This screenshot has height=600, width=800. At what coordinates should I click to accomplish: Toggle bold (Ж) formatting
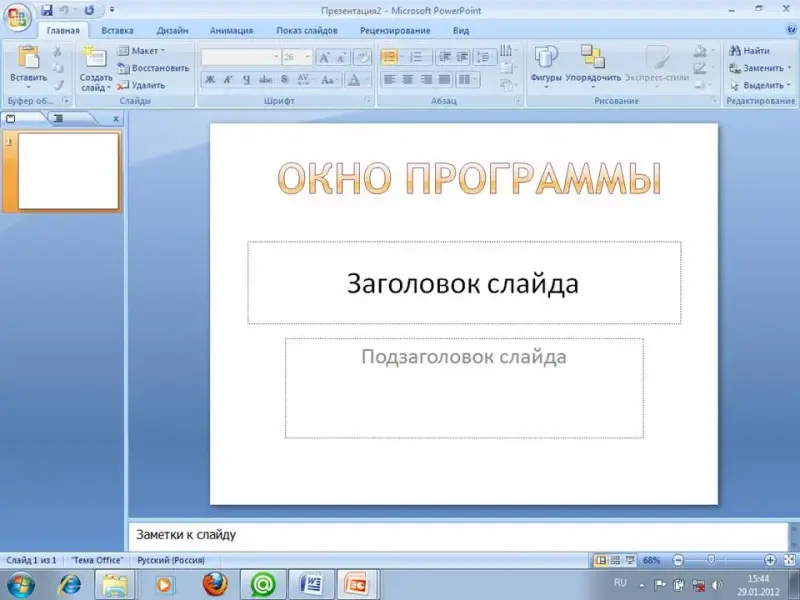[x=210, y=79]
